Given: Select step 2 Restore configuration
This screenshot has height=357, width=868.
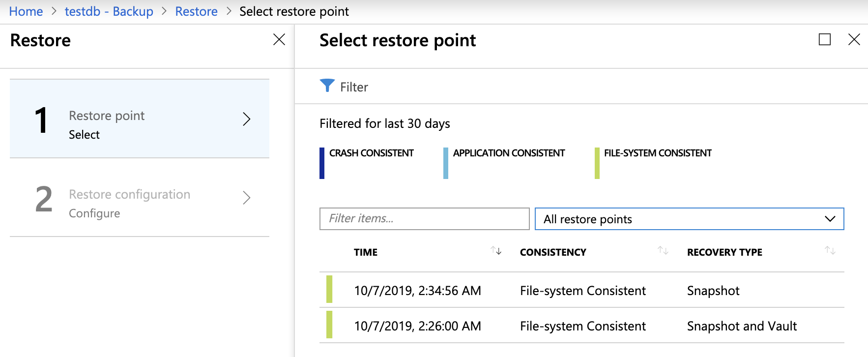Looking at the screenshot, I should [140, 198].
